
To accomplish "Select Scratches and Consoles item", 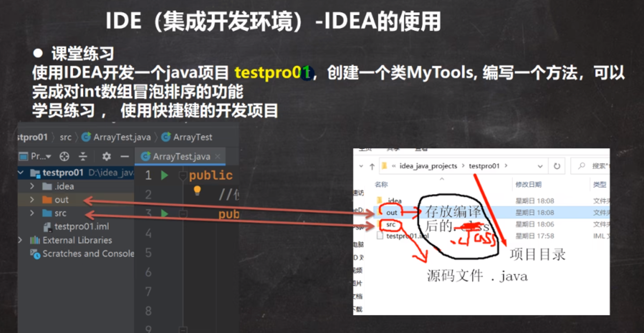I will (82, 254).
